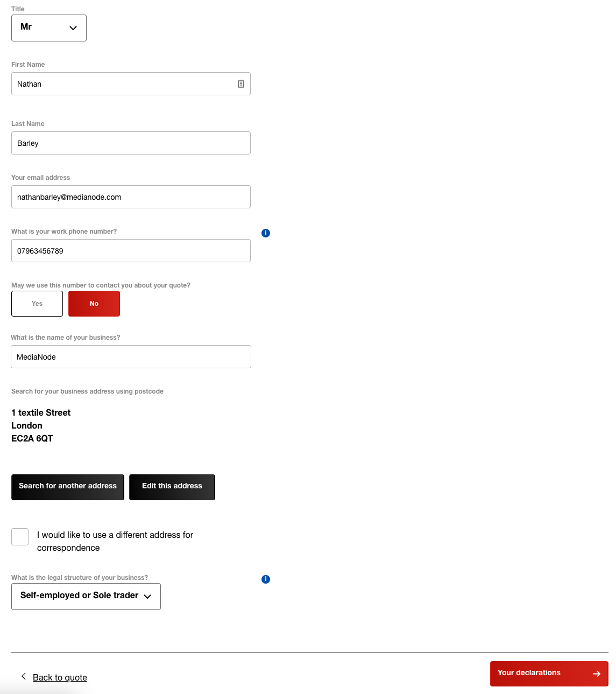The height and width of the screenshot is (694, 616).
Task: Click the contact autofill icon in First Name field
Action: [x=241, y=84]
